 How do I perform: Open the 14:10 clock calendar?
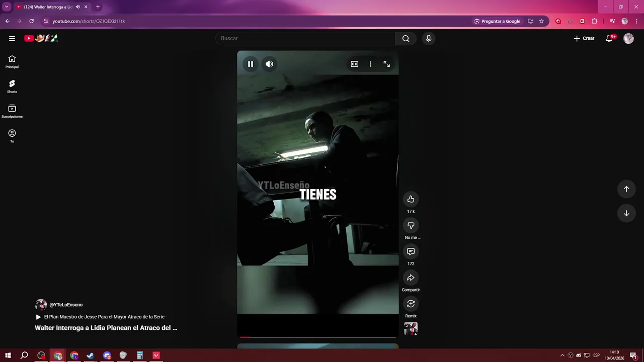tap(614, 355)
